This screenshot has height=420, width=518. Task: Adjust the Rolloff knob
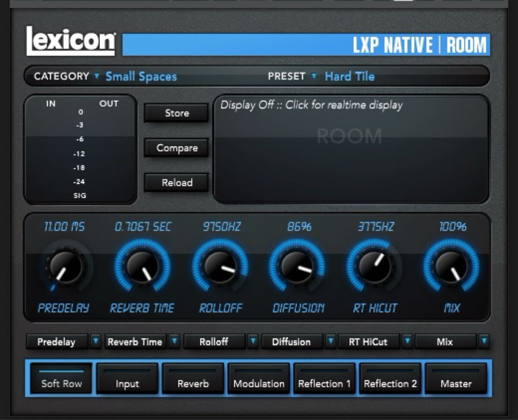click(220, 267)
